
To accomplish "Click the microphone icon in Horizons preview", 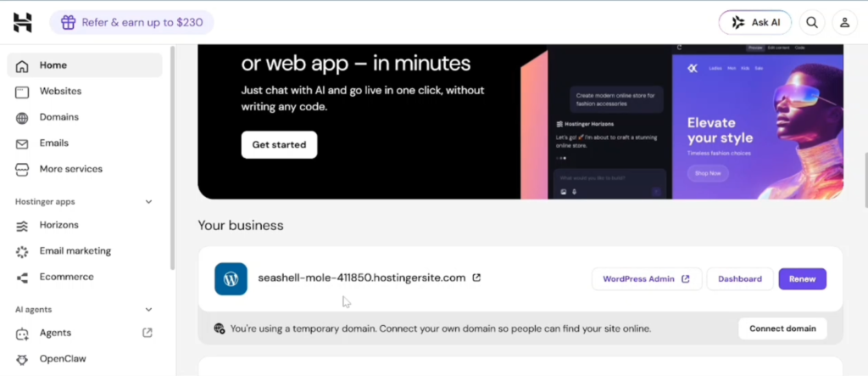I will (x=574, y=192).
